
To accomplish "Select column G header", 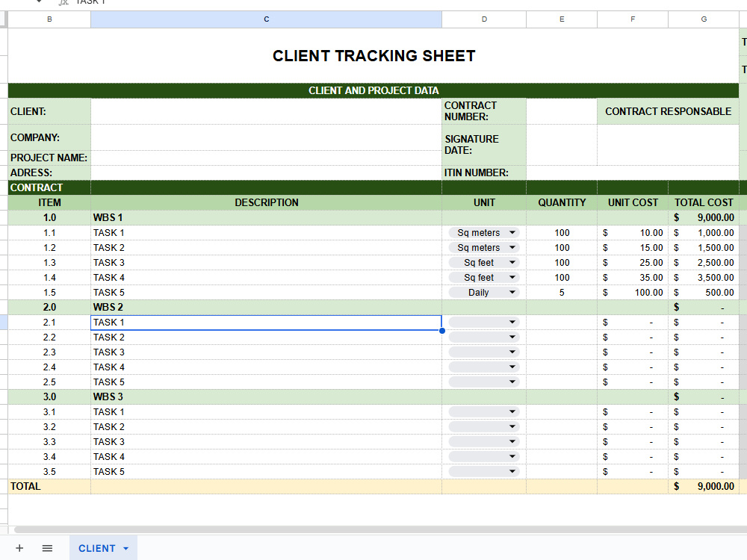I will point(704,19).
